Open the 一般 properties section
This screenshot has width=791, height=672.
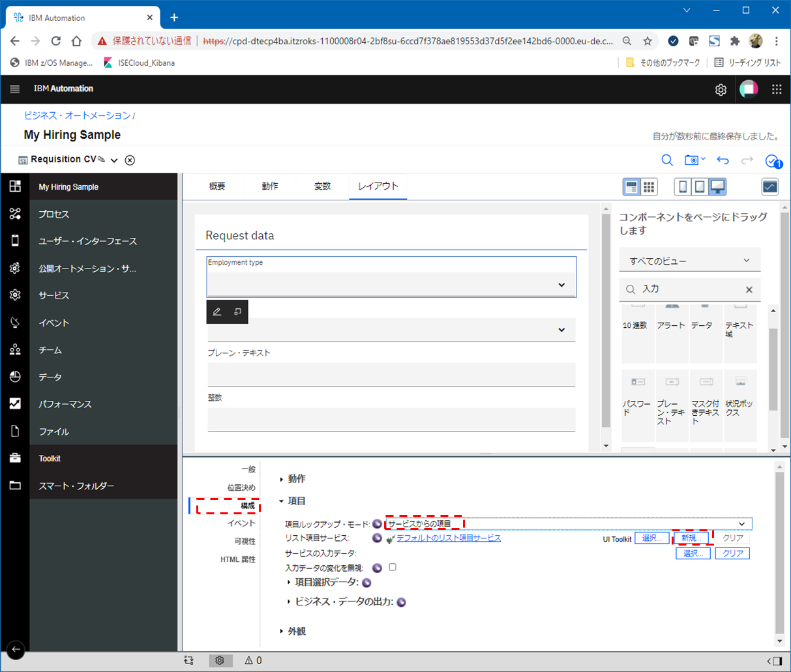tap(248, 469)
